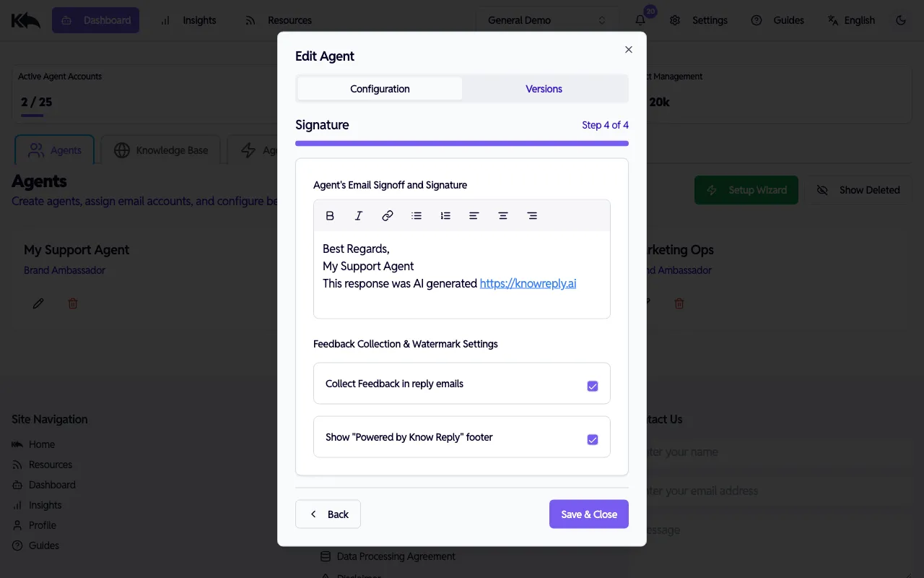
Task: Apply bold formatting in the signature editor
Action: point(330,215)
